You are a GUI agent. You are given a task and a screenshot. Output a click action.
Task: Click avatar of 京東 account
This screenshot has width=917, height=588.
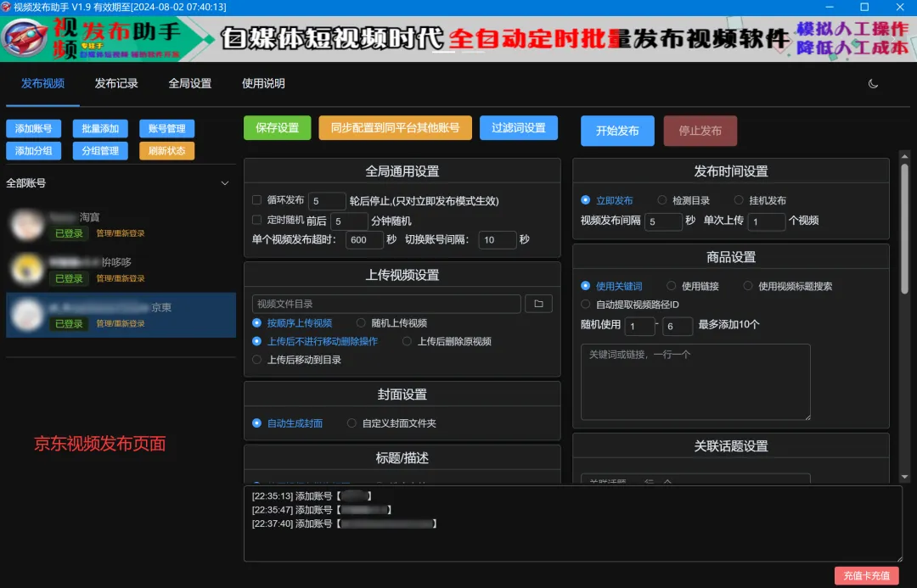click(27, 315)
